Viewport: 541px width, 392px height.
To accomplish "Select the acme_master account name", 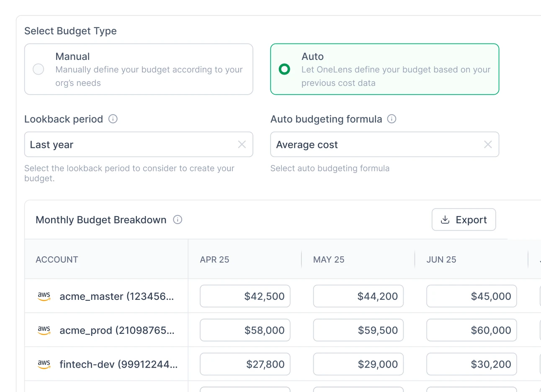I will (x=117, y=297).
